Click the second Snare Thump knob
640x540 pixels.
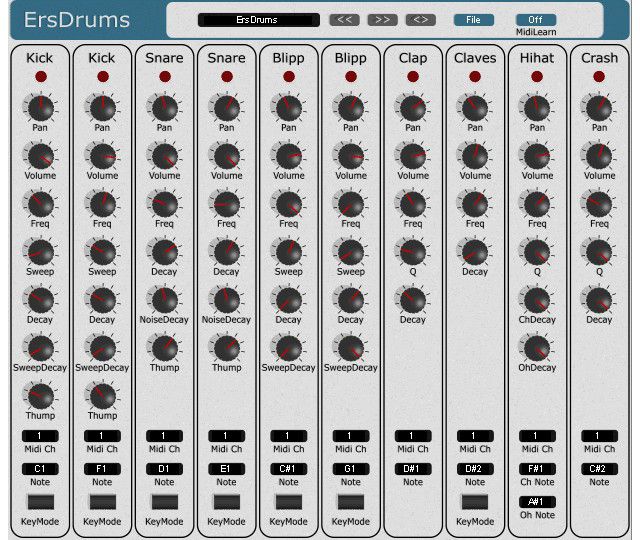click(x=227, y=348)
